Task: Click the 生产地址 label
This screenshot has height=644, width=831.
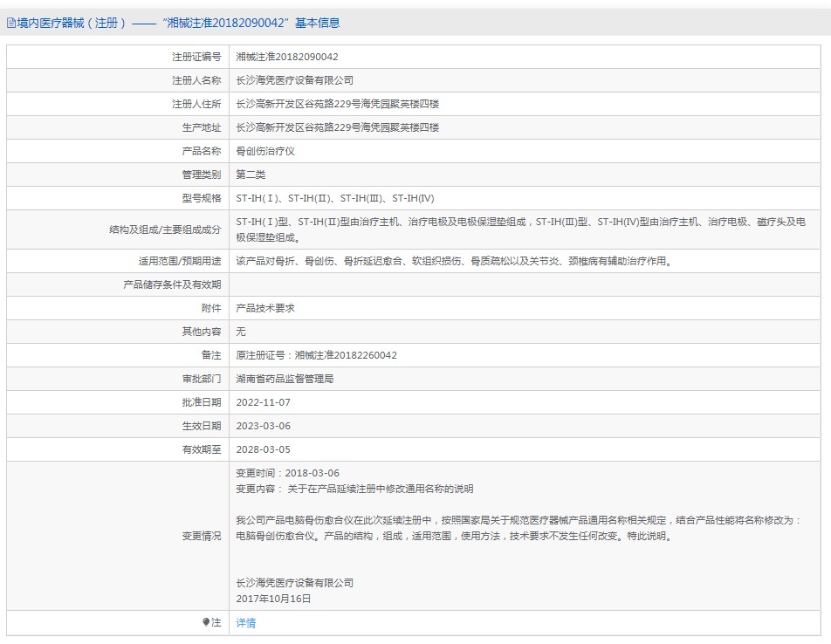Action: (x=202, y=127)
